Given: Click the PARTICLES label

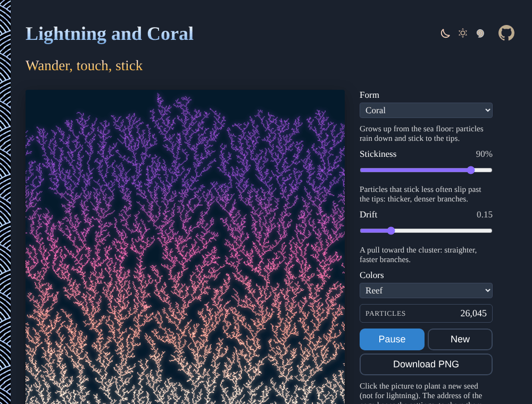Looking at the screenshot, I should pyautogui.click(x=385, y=314).
